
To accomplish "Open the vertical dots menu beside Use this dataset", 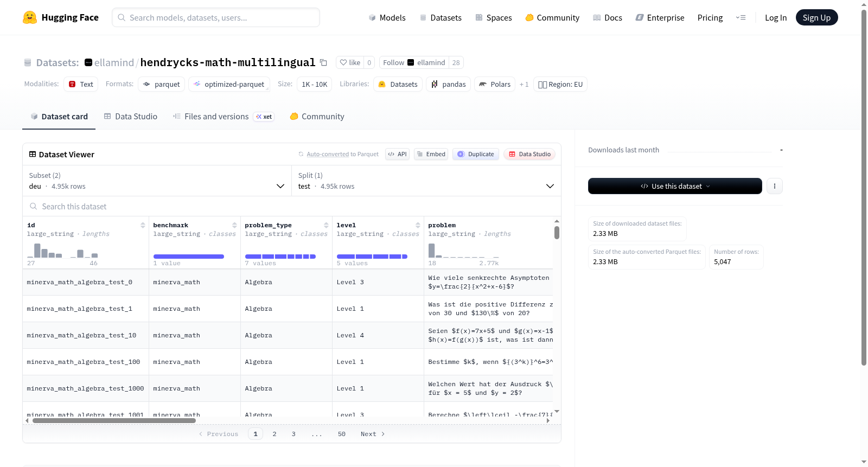I will 775,186.
